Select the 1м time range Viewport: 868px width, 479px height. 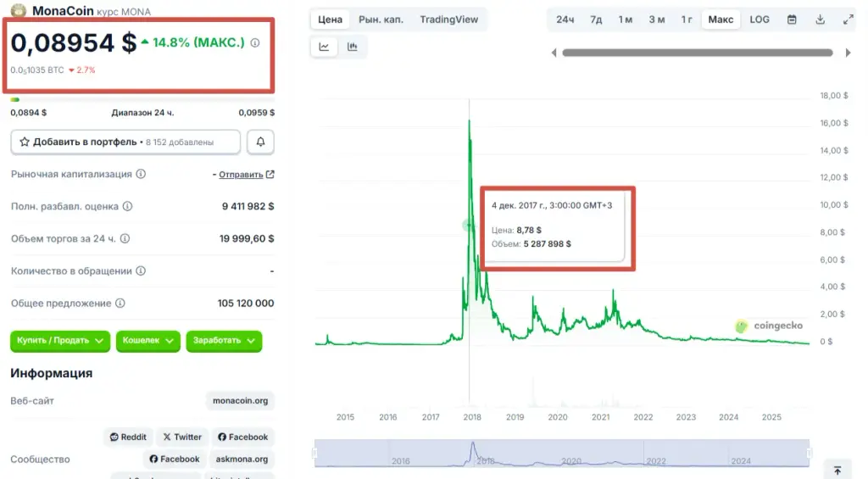(626, 19)
